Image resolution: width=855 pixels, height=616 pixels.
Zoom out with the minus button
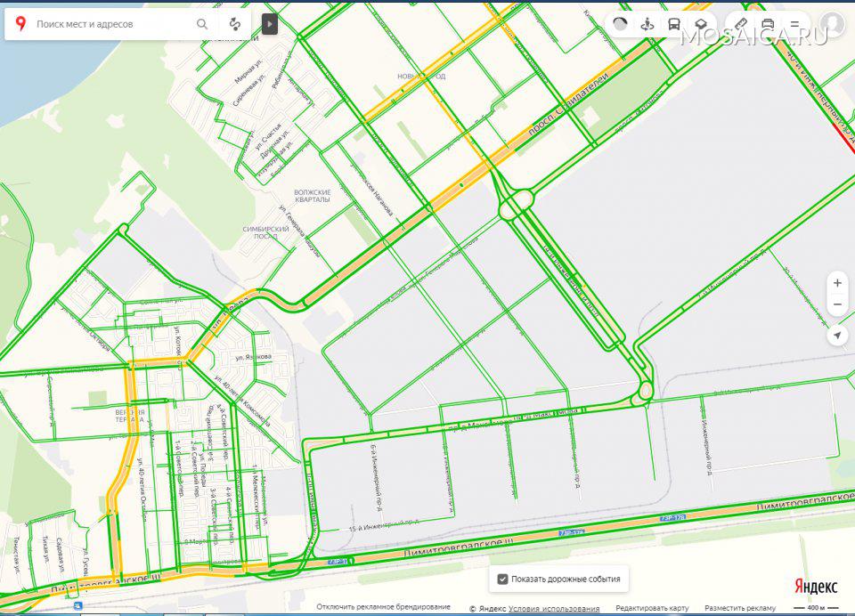pyautogui.click(x=837, y=305)
